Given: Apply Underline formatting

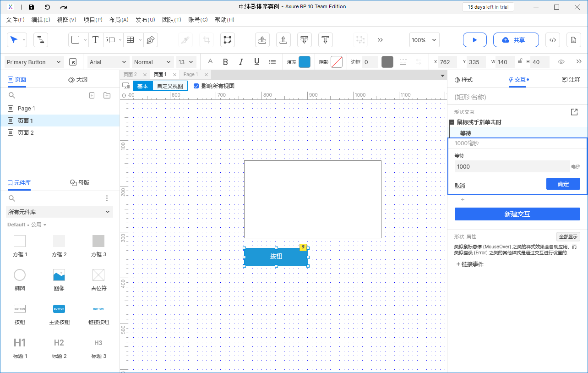Looking at the screenshot, I should [x=256, y=62].
